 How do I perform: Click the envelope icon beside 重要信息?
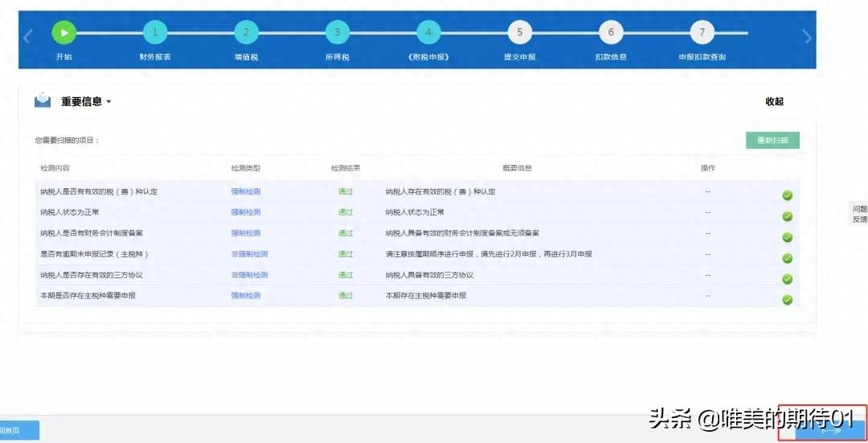pos(43,101)
